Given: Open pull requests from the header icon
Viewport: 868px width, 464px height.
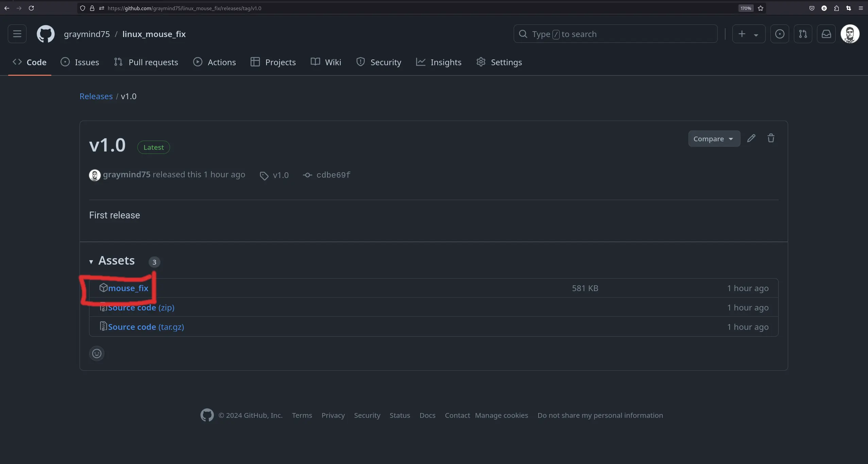Looking at the screenshot, I should (802, 34).
